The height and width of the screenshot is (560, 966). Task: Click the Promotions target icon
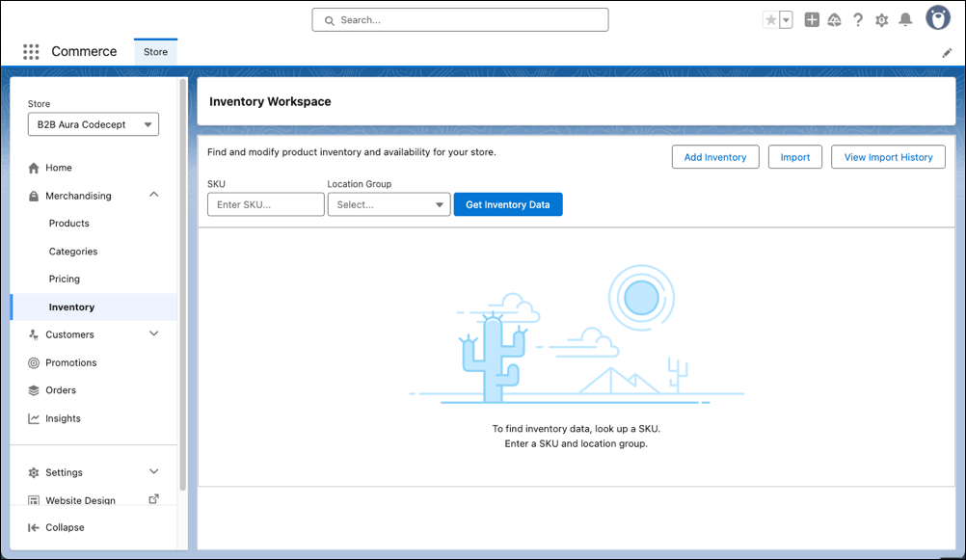click(x=34, y=362)
